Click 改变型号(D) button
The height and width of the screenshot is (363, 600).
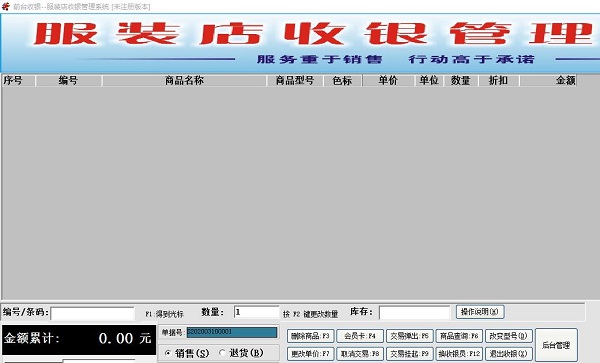coord(509,336)
